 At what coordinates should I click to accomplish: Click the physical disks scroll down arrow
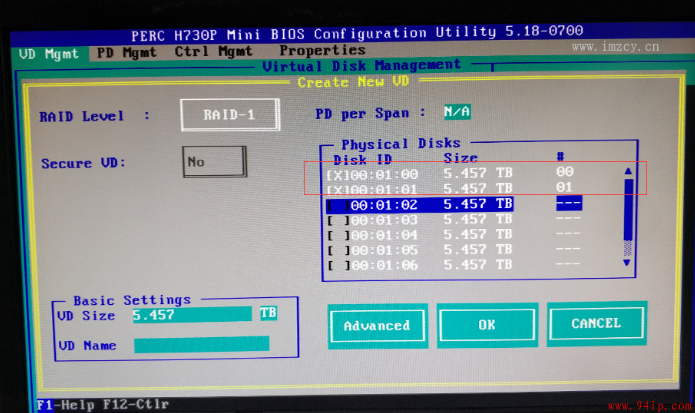click(627, 263)
